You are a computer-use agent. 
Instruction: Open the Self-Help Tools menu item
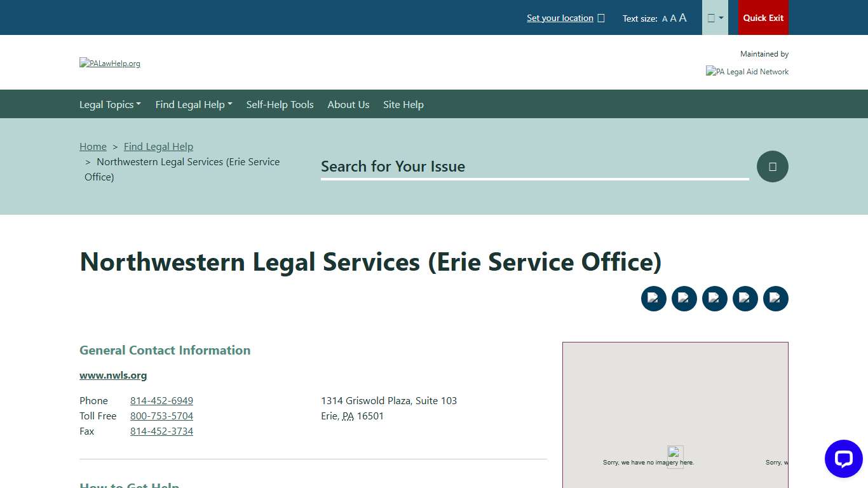[x=280, y=104]
